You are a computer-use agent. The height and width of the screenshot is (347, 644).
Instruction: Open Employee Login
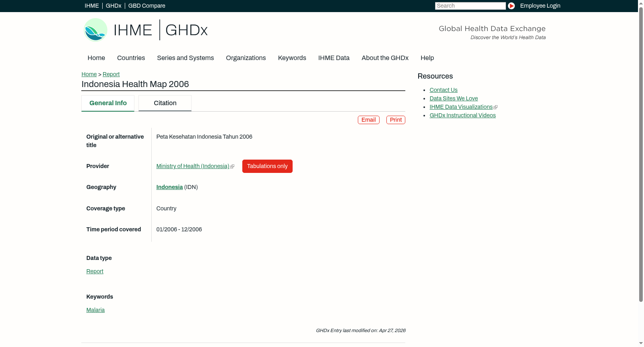(x=540, y=6)
